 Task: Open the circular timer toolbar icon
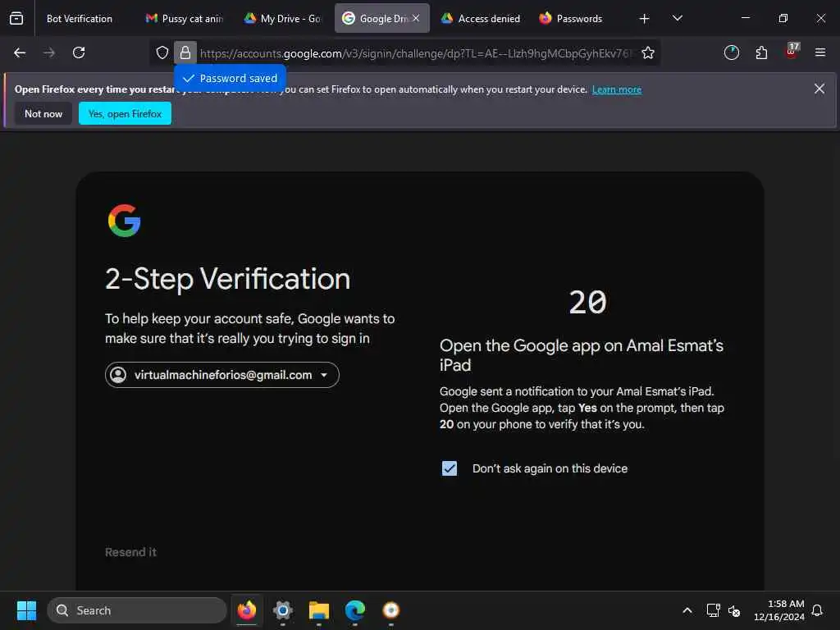[731, 52]
